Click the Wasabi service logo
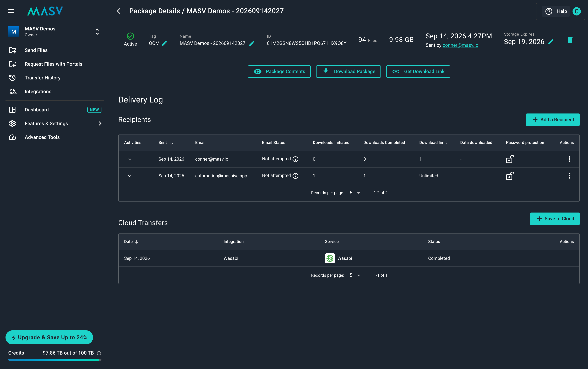 pos(330,258)
